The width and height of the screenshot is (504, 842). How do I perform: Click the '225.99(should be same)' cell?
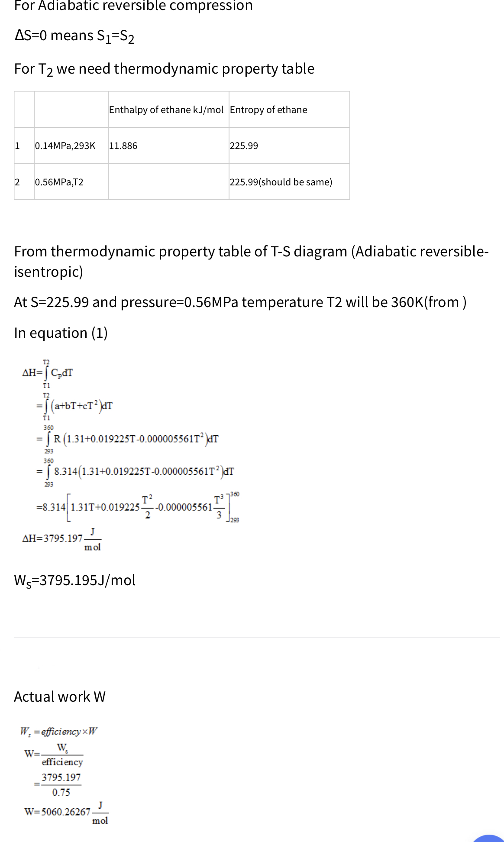tap(281, 182)
